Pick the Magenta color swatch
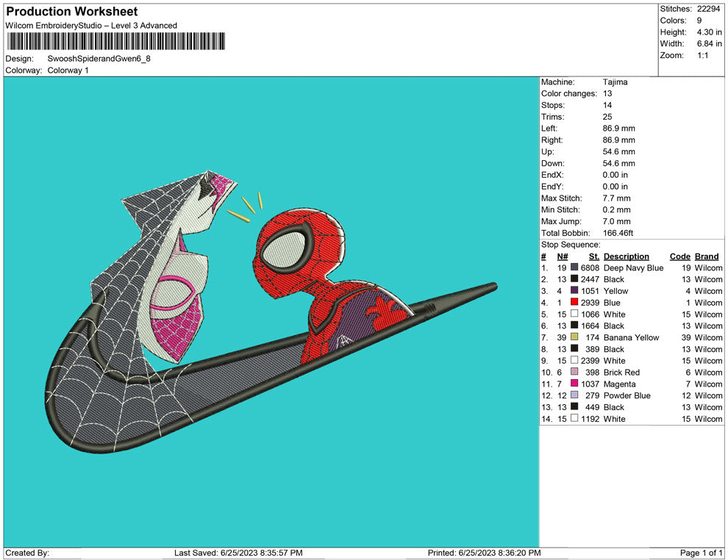The image size is (728, 560). pos(574,384)
